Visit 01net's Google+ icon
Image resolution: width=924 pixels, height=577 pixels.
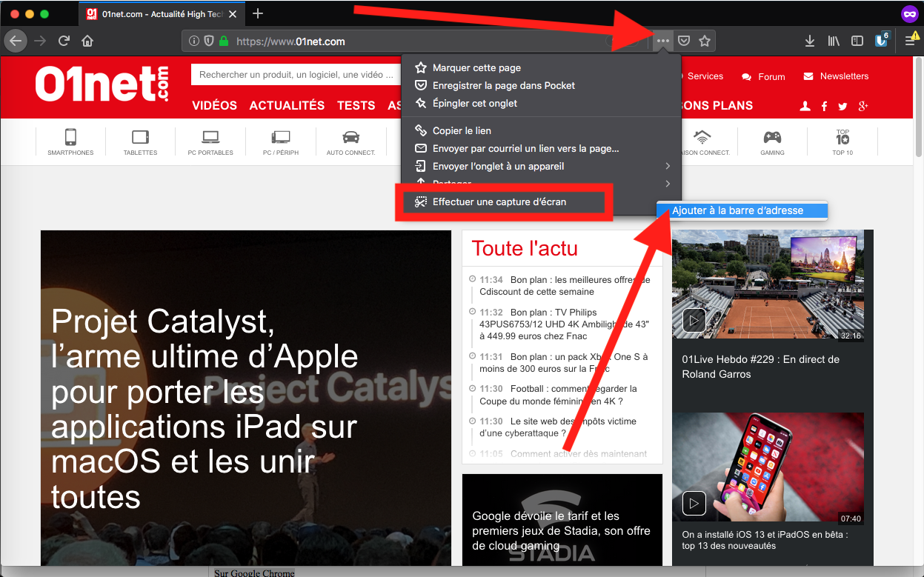862,106
